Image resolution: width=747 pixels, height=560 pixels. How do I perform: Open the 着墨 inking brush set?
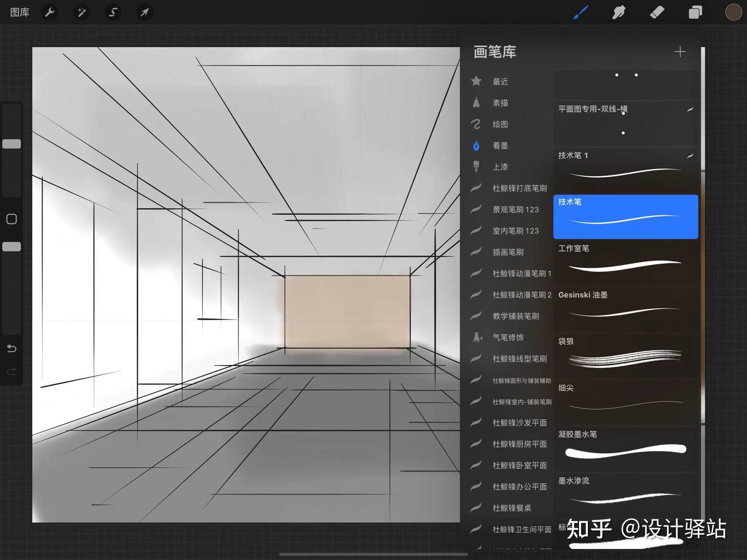pos(510,146)
